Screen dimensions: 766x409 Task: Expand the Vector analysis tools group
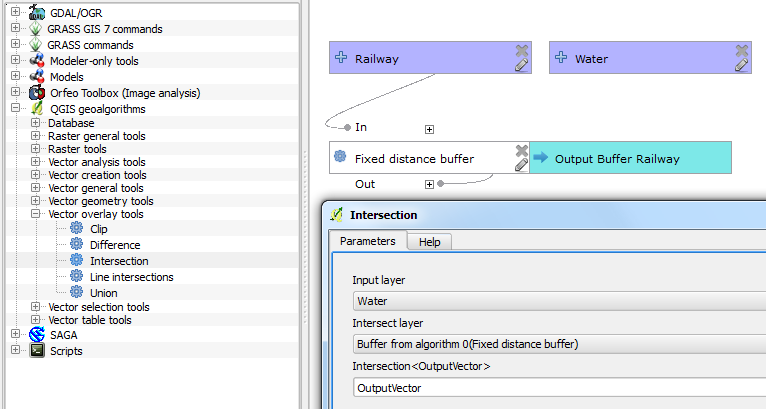(x=35, y=161)
